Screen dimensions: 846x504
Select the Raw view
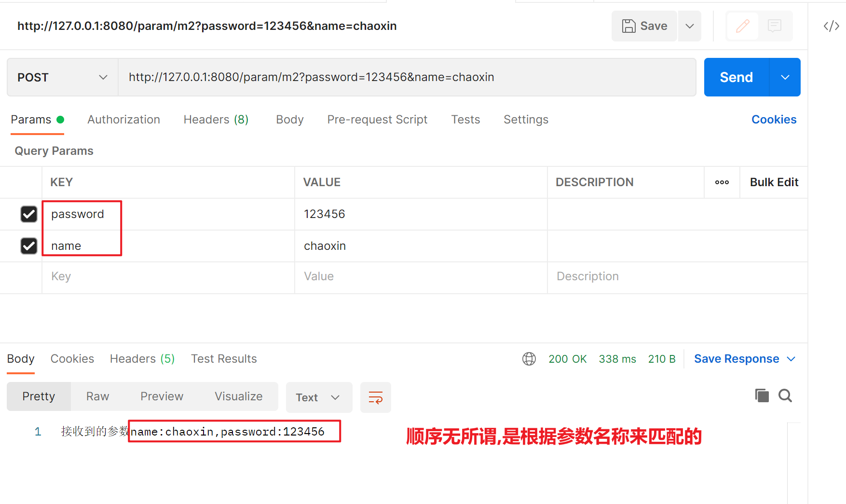97,396
